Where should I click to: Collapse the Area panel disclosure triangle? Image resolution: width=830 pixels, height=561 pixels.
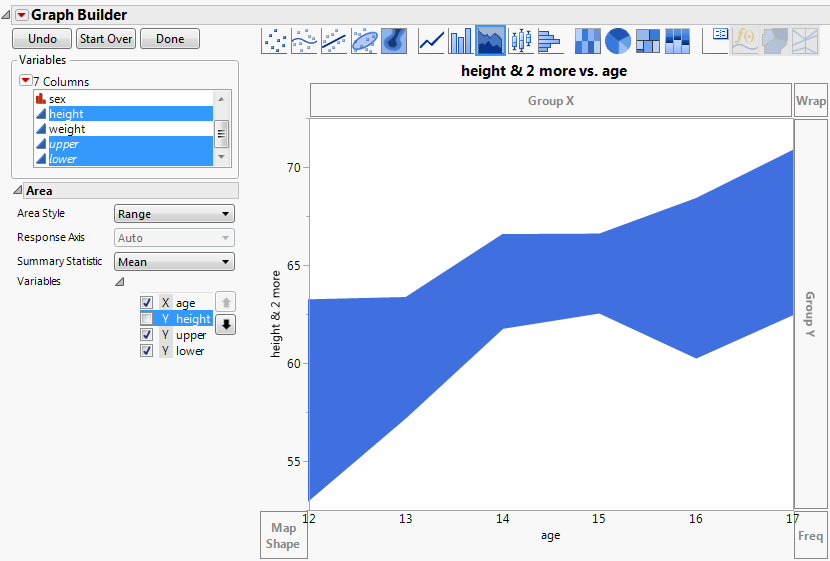[x=17, y=190]
